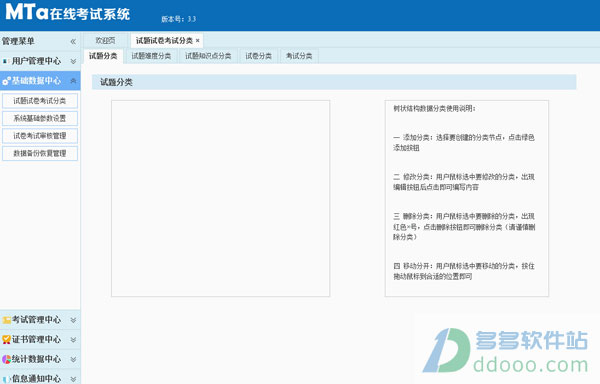
Task: Open 系统基础参数设置 in the sidebar
Action: (x=40, y=118)
